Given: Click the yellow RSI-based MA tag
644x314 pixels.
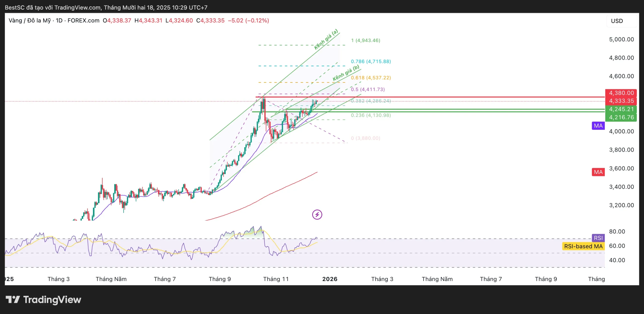Looking at the screenshot, I should 583,246.
